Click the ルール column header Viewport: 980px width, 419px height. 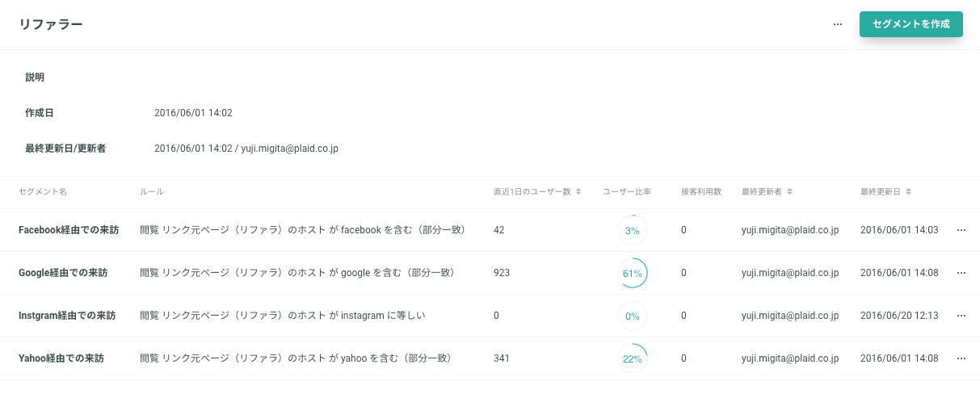(x=152, y=192)
